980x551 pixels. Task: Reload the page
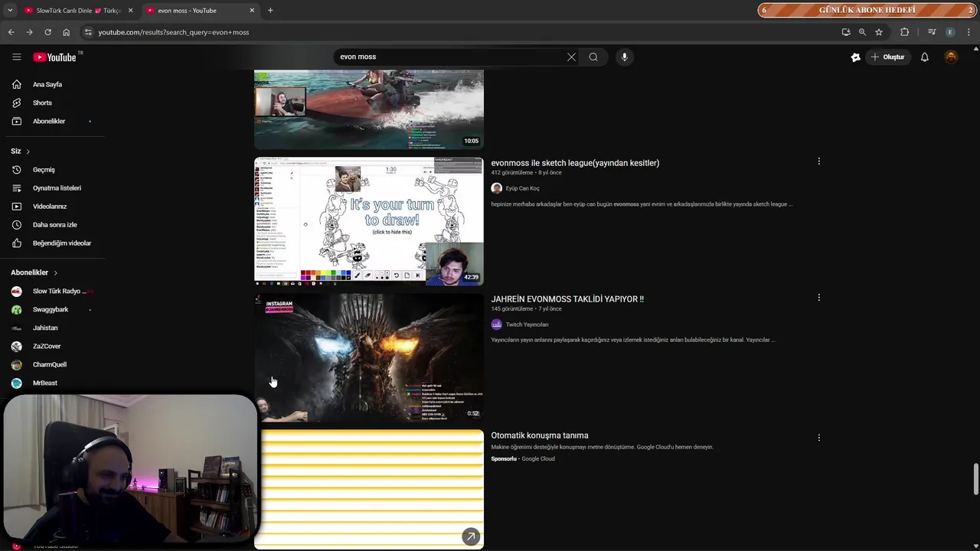(x=47, y=32)
